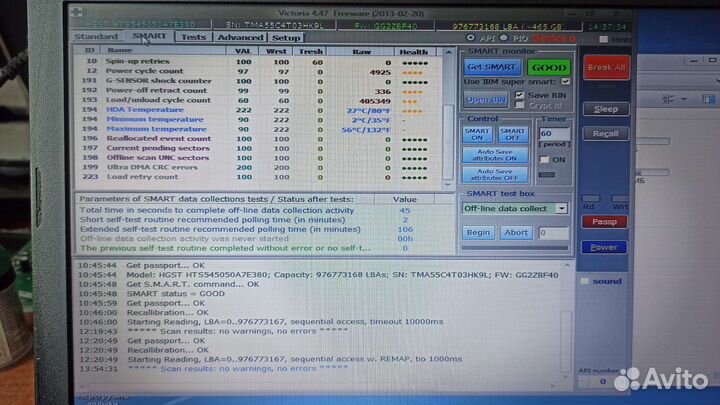The height and width of the screenshot is (405, 720).
Task: Click the SMART table scroll up arrow
Action: tap(449, 52)
